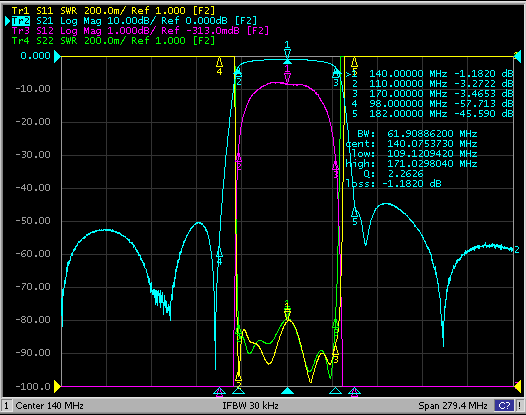The image size is (526, 415).
Task: Click the C? correction status indicator
Action: click(x=505, y=405)
